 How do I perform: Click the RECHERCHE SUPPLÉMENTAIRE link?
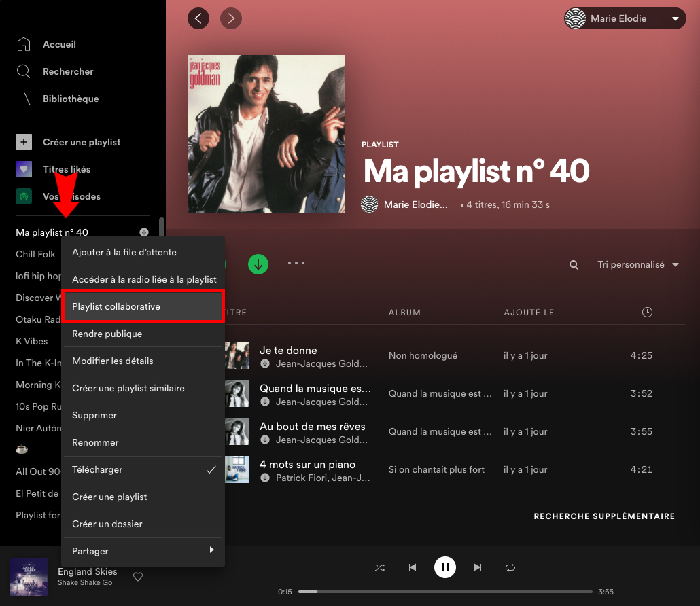(603, 516)
